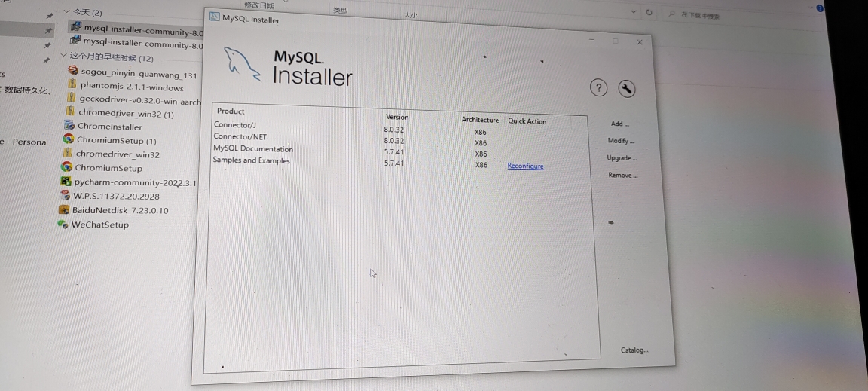868x391 pixels.
Task: Click the Reconfigure link for Samples and Examples
Action: coord(525,166)
